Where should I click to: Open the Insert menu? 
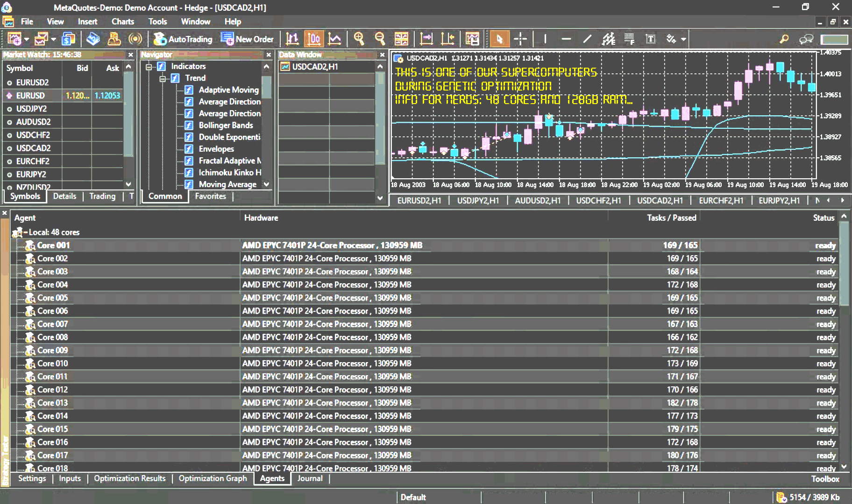click(x=87, y=21)
